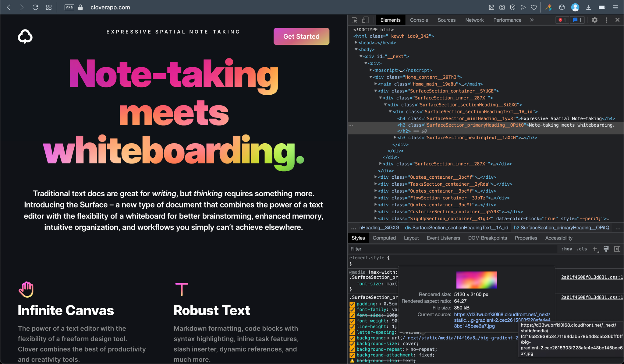This screenshot has width=624, height=364.
Task: Uncheck the letter-spacing style property
Action: tap(352, 332)
